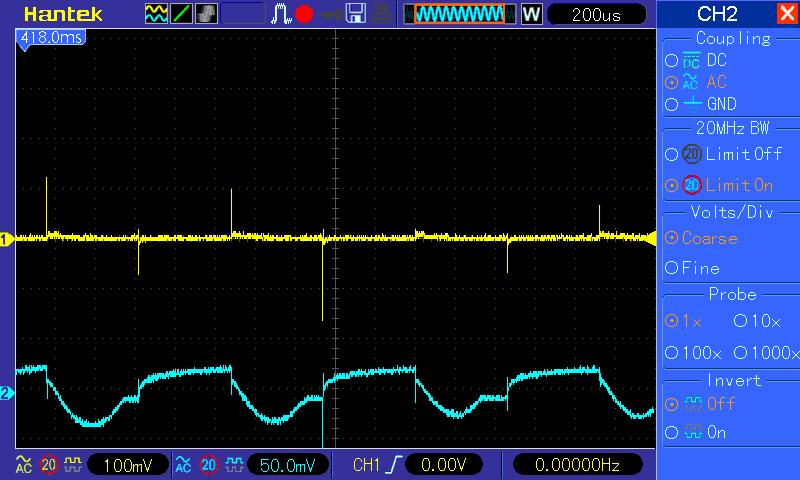Set probe attenuation to 10x
800x480 pixels.
tap(758, 321)
